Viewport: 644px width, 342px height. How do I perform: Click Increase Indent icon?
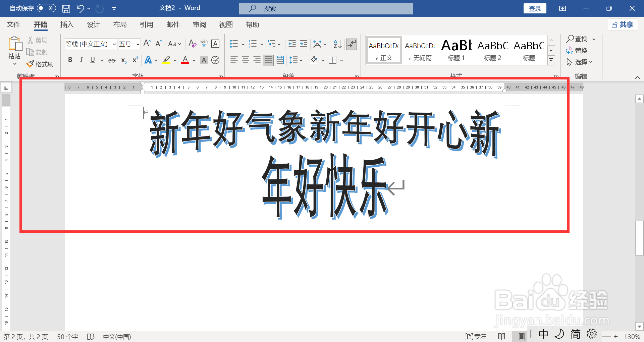[x=303, y=44]
